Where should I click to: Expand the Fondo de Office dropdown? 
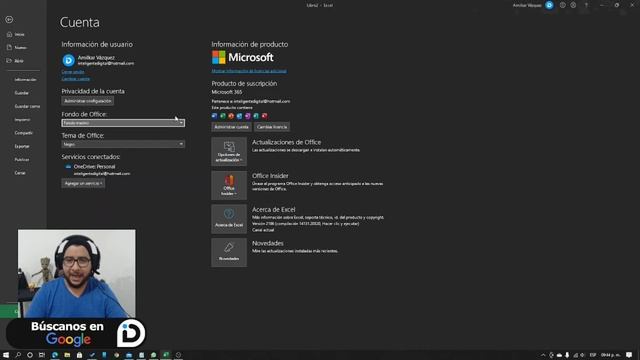pos(123,123)
